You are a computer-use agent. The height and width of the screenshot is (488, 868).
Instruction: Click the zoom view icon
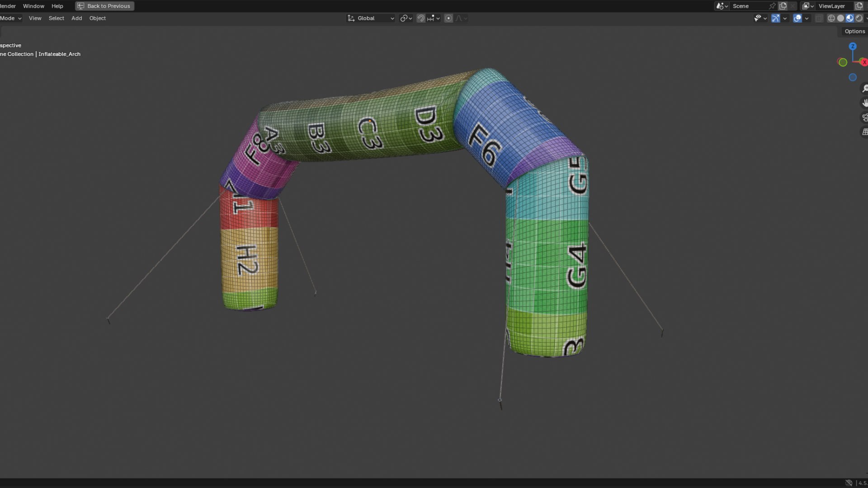(864, 89)
